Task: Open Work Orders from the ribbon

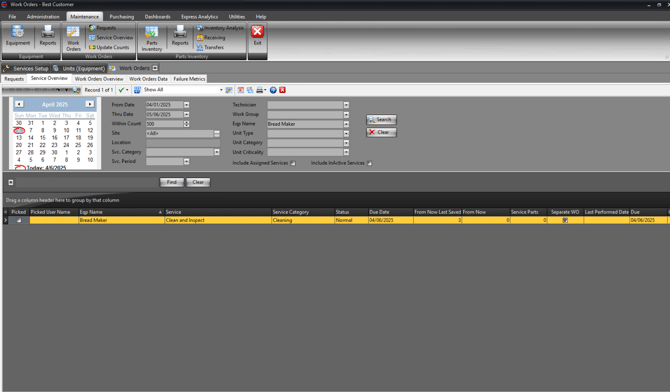Action: coord(73,38)
